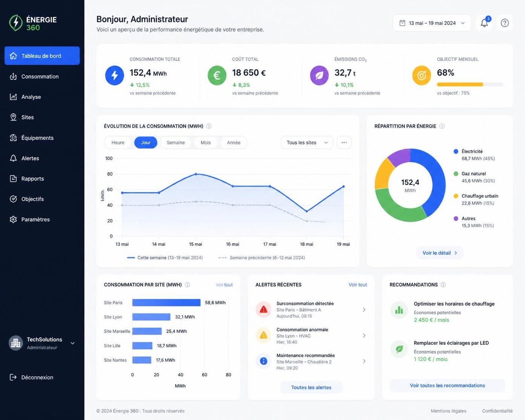Switch chart granularity to Année
525x420 pixels.
pyautogui.click(x=234, y=143)
